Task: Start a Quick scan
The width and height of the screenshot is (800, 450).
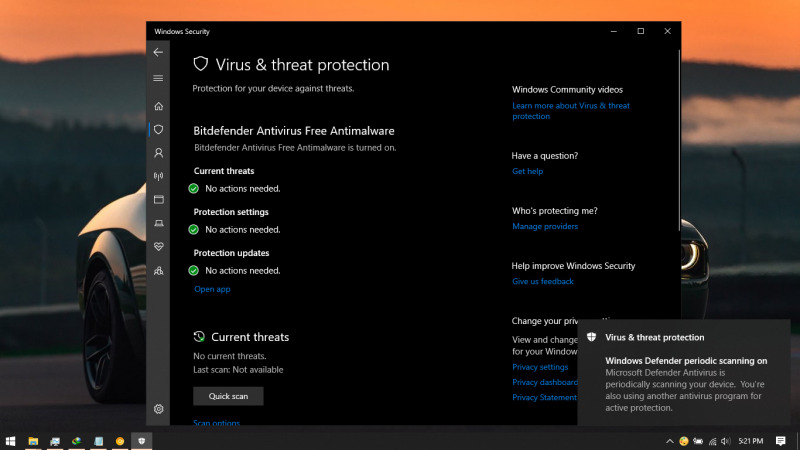Action: tap(228, 396)
